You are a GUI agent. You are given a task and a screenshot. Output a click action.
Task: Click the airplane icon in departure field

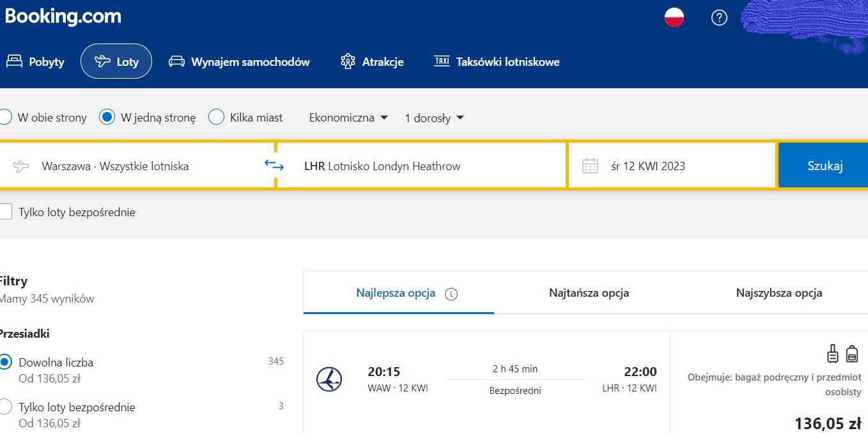point(21,166)
